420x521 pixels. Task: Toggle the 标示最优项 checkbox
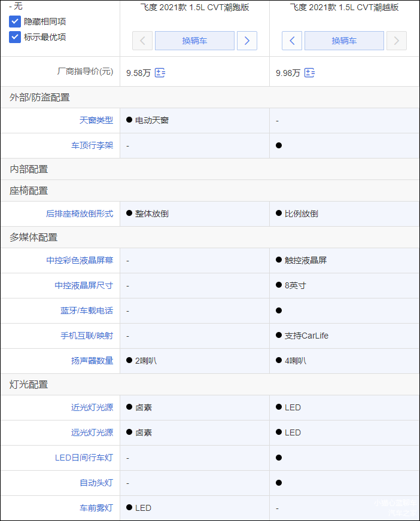coord(15,37)
